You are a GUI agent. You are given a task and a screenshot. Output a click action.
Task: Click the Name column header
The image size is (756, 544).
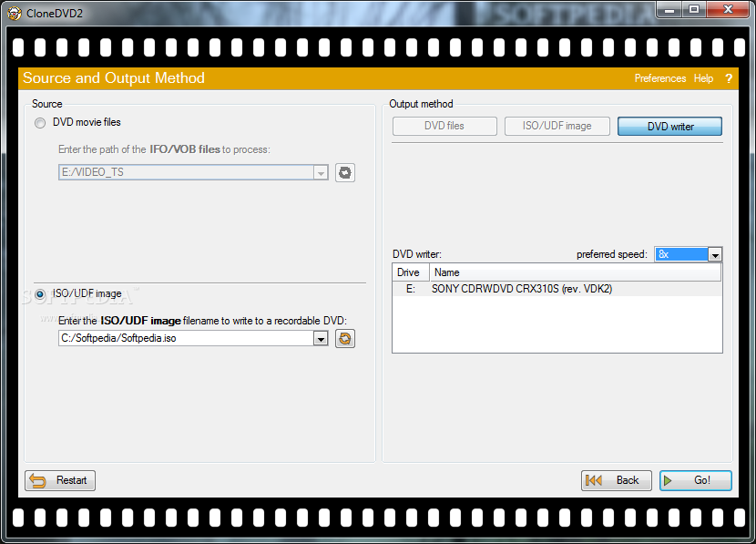pyautogui.click(x=575, y=272)
